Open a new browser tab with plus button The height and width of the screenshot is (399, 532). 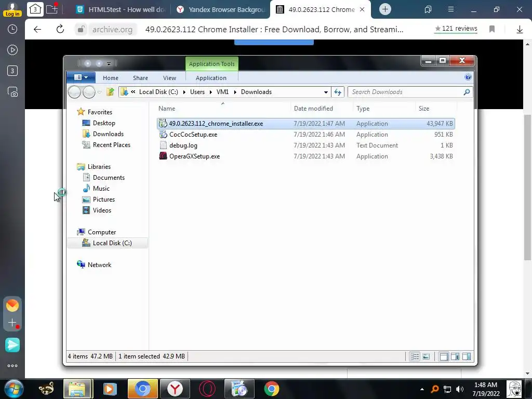(x=385, y=9)
